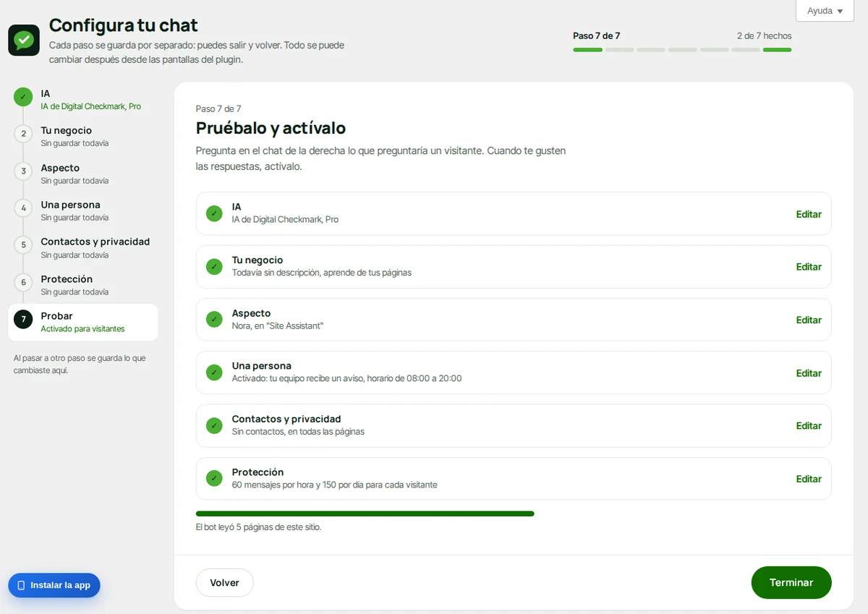
Task: Open the Una persona step in sidebar
Action: (83, 210)
